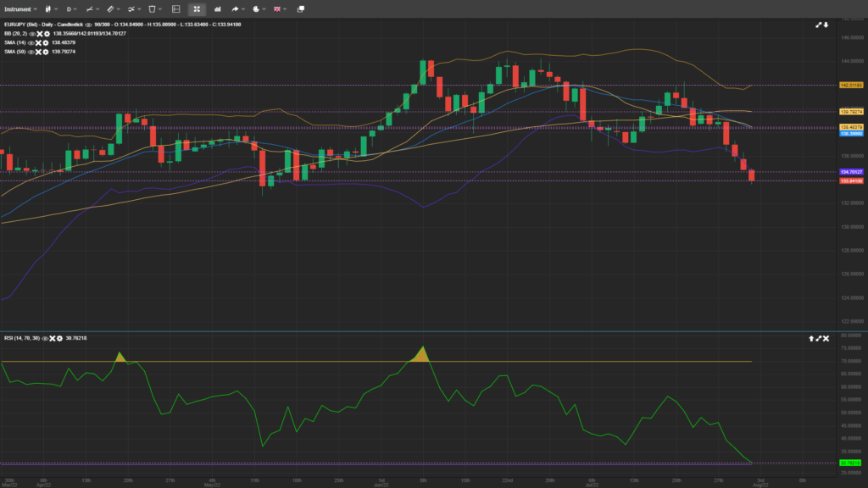Toggle visibility of the RSI indicator
This screenshot has height=488, width=868.
(45, 338)
